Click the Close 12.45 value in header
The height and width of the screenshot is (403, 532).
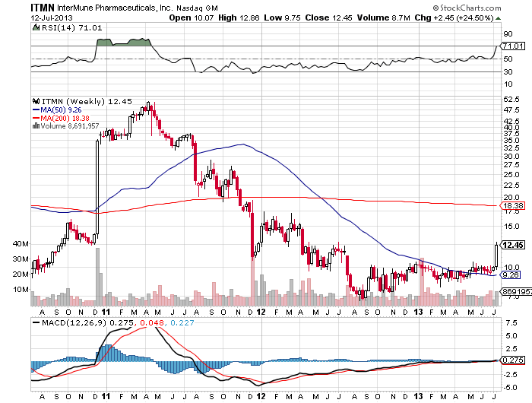tap(328, 17)
